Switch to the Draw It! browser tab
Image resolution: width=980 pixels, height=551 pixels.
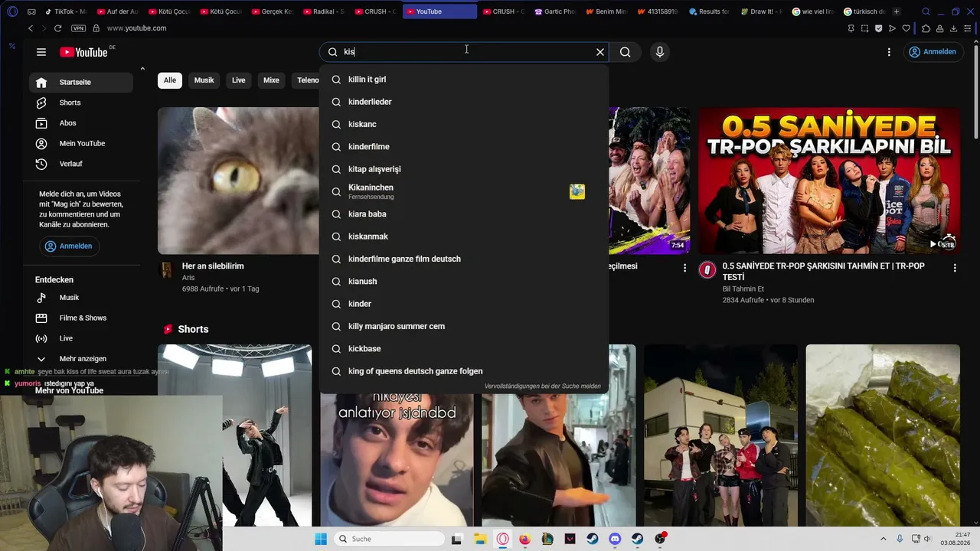[x=761, y=11]
